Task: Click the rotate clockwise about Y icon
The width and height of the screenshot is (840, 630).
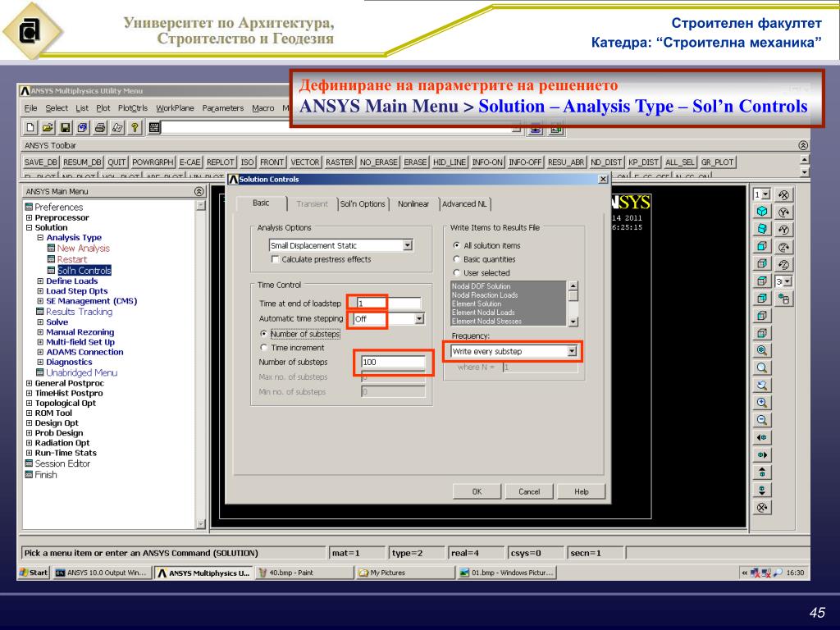Action: tap(783, 212)
